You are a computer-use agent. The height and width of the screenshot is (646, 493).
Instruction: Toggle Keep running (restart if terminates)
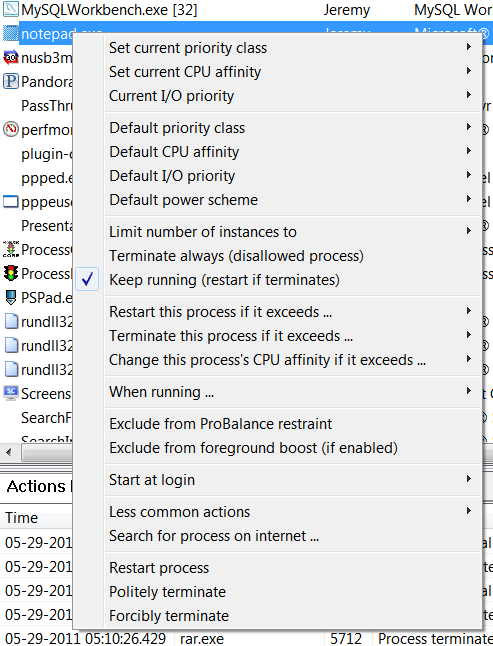coord(224,280)
